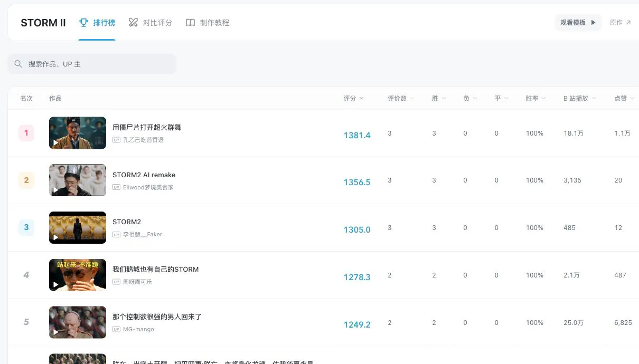The width and height of the screenshot is (639, 364).
Task: Open the title 用僵尸片打开超火群舞
Action: coord(147,127)
